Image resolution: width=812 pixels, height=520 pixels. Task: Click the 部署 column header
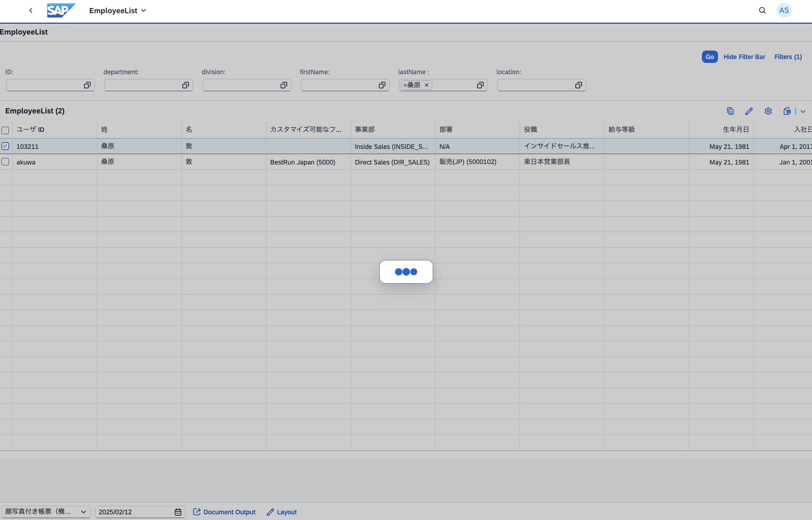point(478,130)
